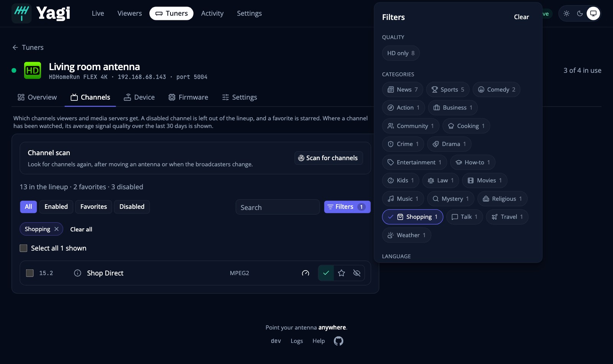
Task: Filter channels by the News category
Action: [402, 90]
